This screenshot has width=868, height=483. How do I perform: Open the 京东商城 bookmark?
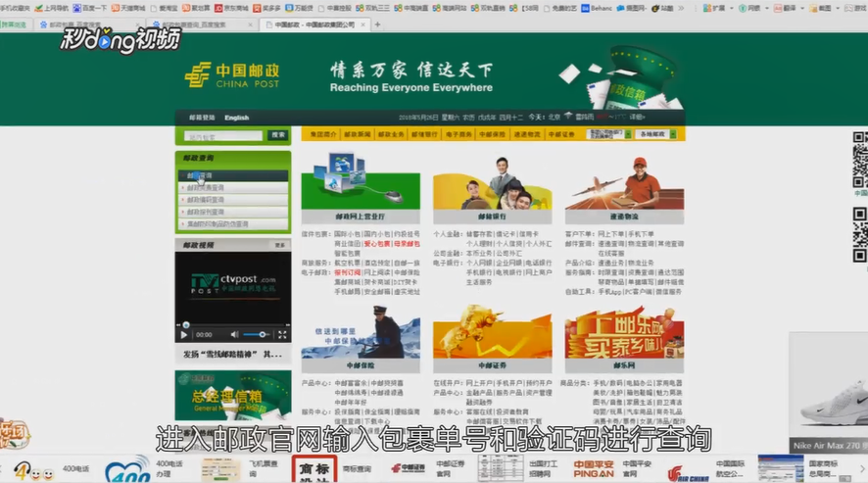(x=231, y=8)
